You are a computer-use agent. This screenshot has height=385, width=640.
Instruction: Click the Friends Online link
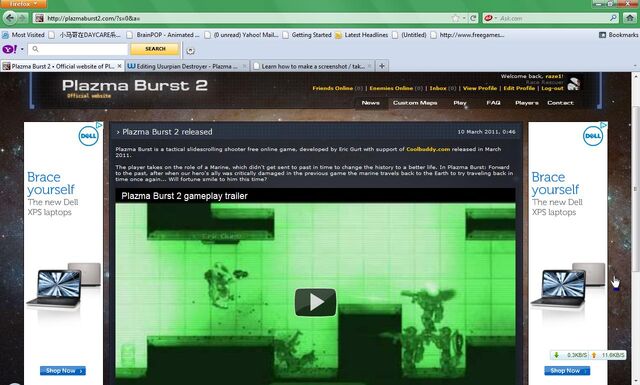click(332, 88)
